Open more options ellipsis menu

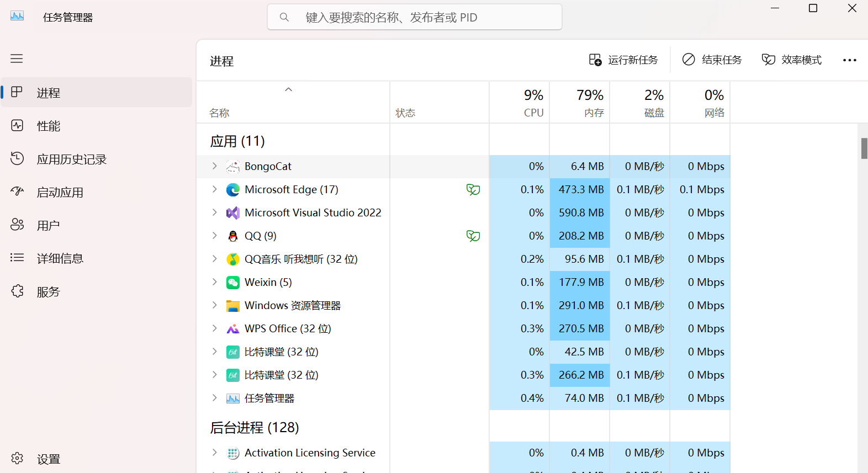(850, 60)
